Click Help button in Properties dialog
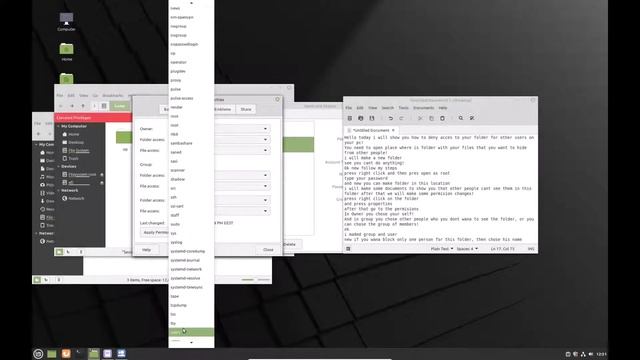 click(147, 250)
